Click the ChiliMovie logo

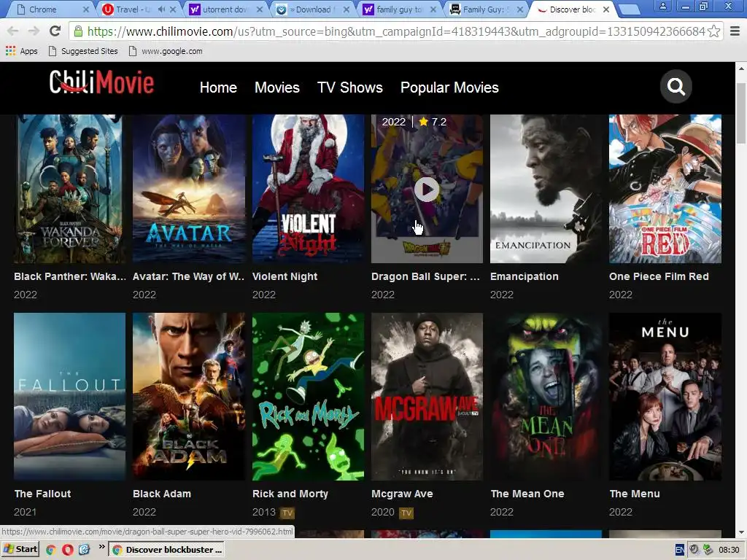point(101,82)
